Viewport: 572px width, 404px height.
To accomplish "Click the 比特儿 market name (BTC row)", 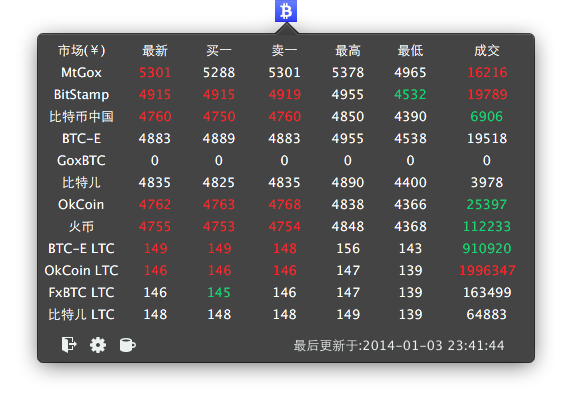I will (81, 182).
